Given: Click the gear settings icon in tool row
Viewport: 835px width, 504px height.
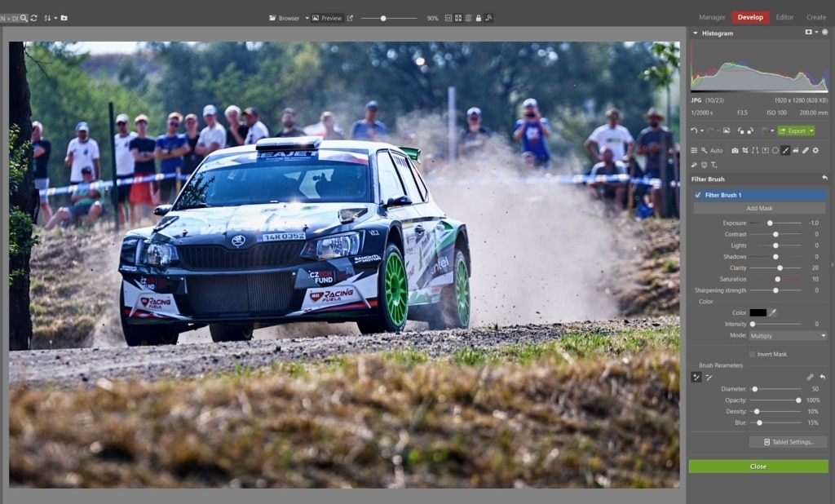Looking at the screenshot, I should [815, 151].
